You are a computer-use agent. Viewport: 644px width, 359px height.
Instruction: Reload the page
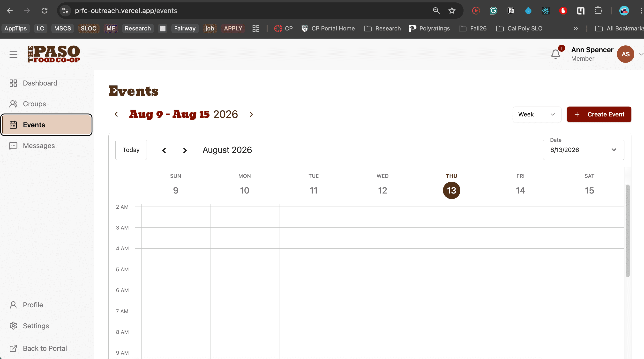[45, 10]
